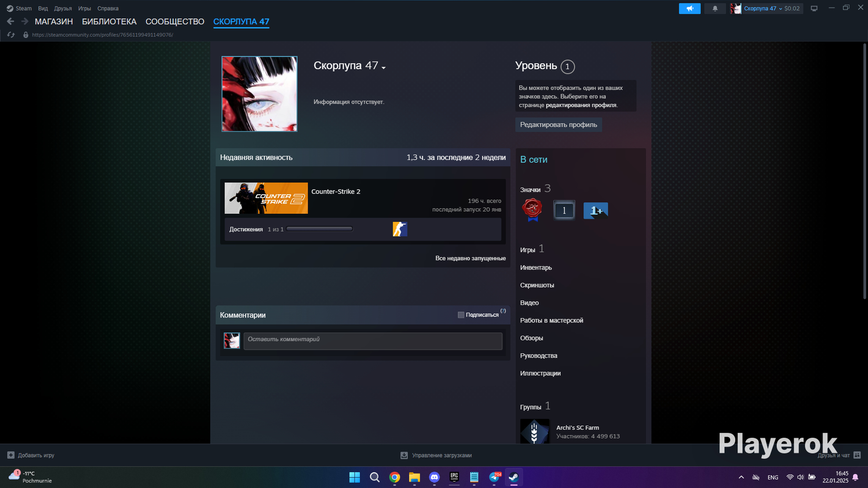
Task: Open friends and chat icon
Action: (857, 455)
